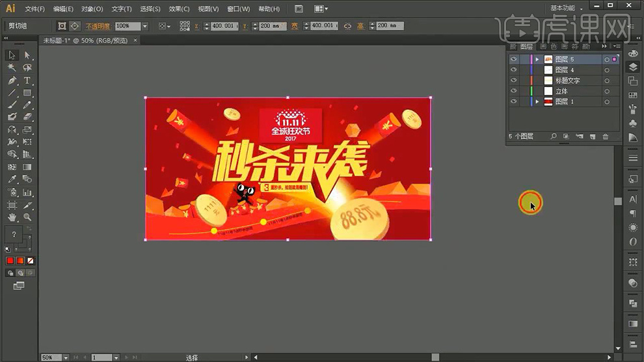Click target circle of 图层 1 layer
Screen dimensions: 644x362
tap(607, 102)
